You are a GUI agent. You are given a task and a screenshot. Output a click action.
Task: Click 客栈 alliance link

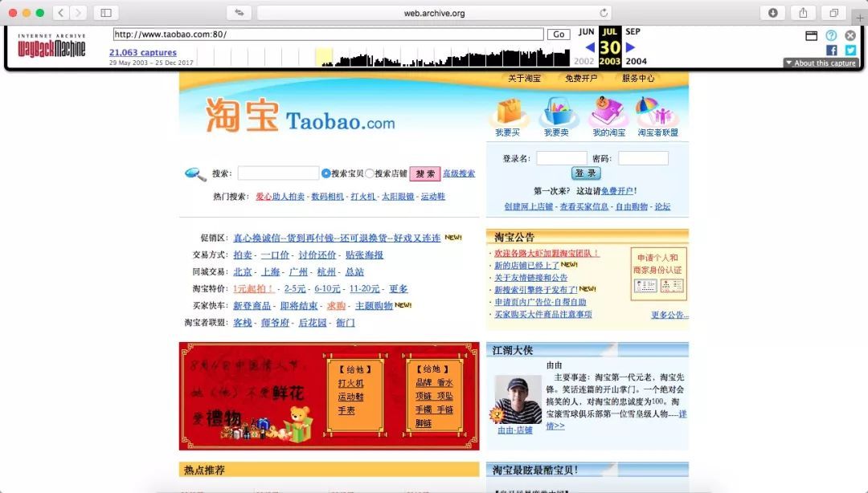click(x=243, y=323)
